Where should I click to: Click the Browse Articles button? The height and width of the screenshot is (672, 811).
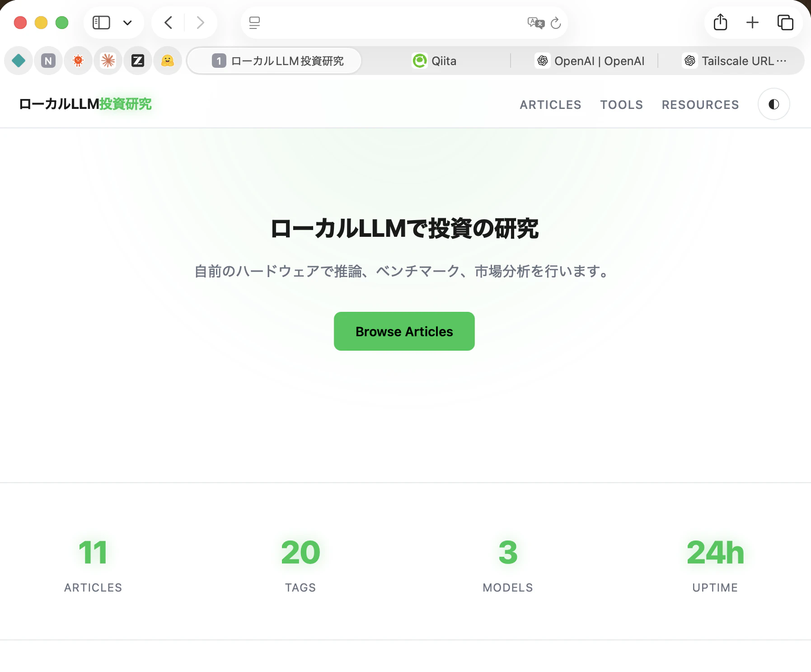tap(404, 331)
